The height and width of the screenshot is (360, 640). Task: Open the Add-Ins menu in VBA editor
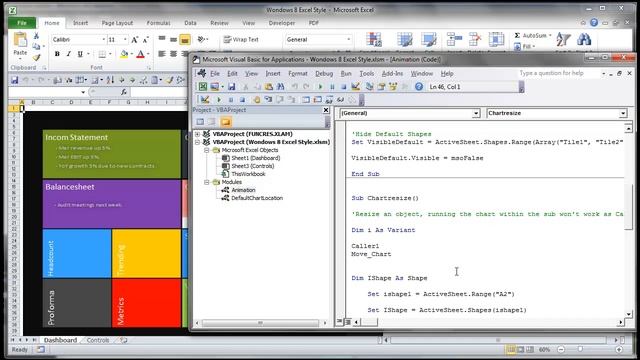(x=392, y=73)
